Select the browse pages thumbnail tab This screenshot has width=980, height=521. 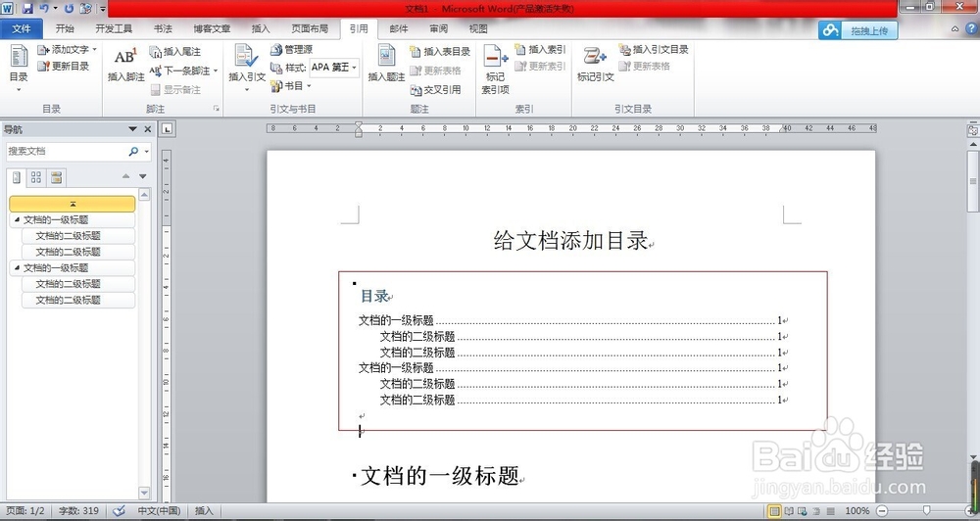click(36, 177)
